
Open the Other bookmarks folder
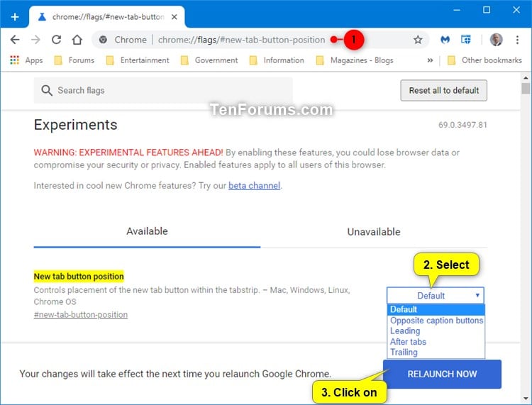[x=485, y=60]
